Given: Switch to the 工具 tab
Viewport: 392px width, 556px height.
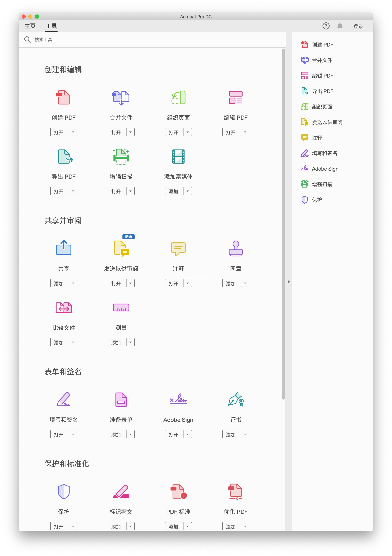Looking at the screenshot, I should pyautogui.click(x=51, y=26).
